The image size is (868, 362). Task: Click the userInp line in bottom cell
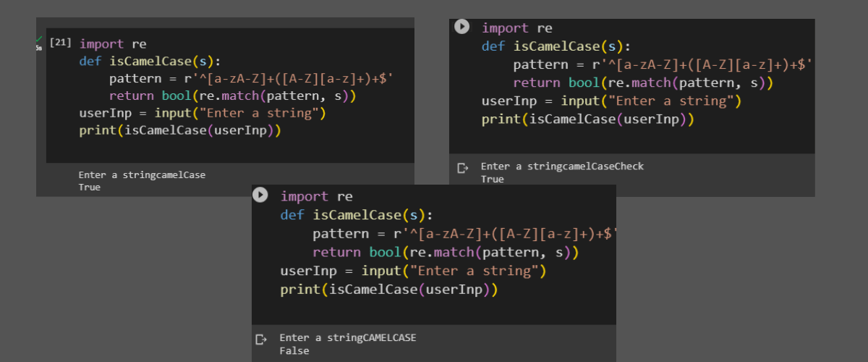413,271
